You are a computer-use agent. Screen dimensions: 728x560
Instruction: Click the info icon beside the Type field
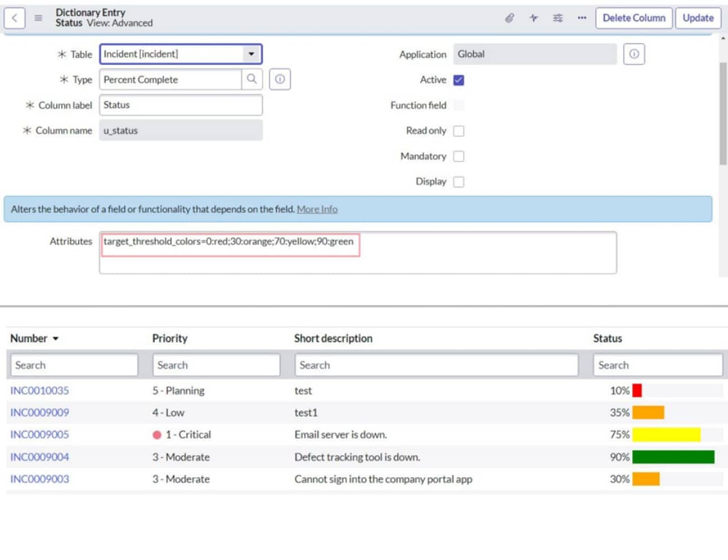[280, 79]
